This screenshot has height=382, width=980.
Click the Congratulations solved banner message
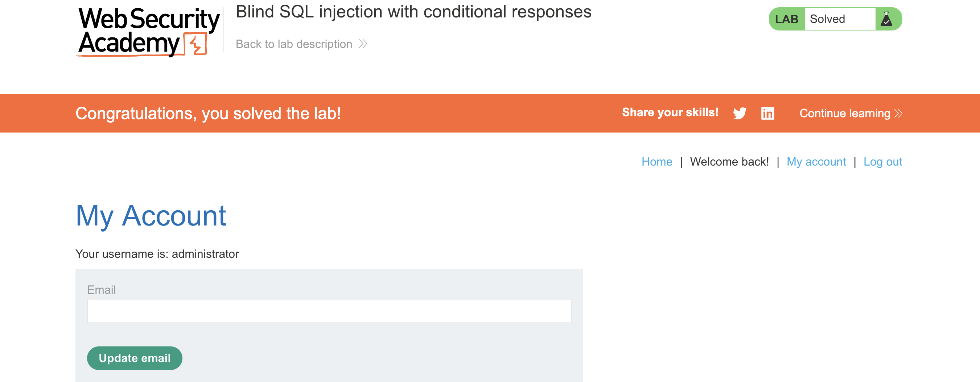[208, 113]
